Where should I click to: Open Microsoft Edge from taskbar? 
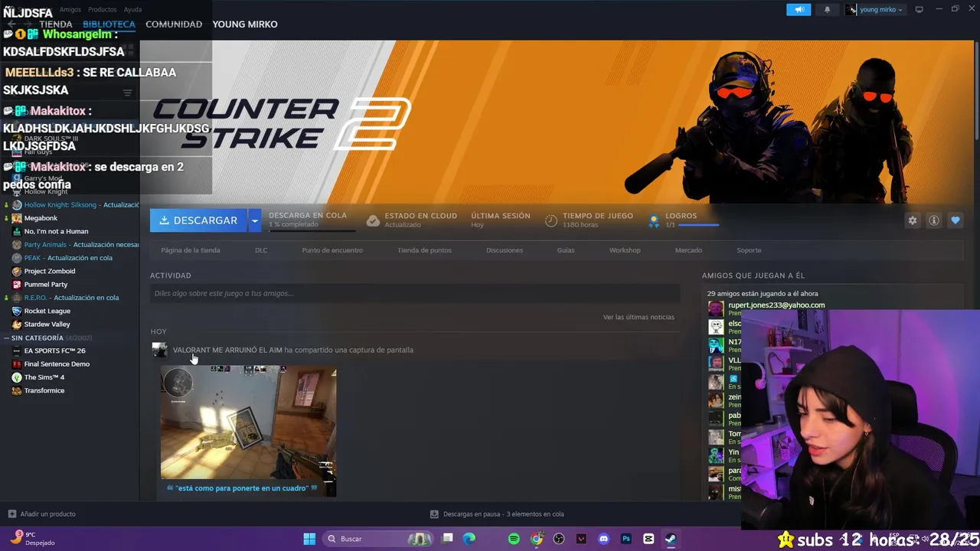click(469, 539)
